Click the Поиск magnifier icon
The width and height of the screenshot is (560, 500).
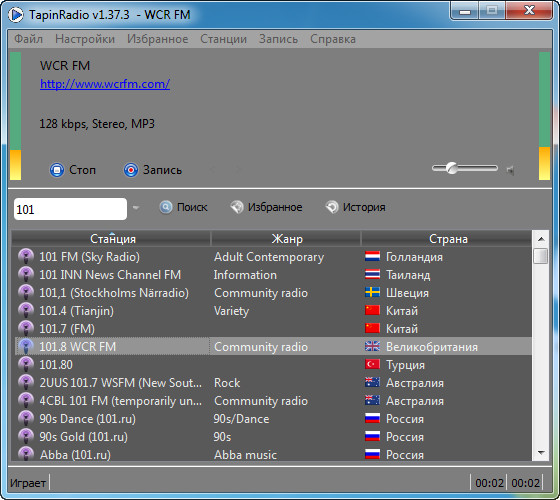point(165,207)
